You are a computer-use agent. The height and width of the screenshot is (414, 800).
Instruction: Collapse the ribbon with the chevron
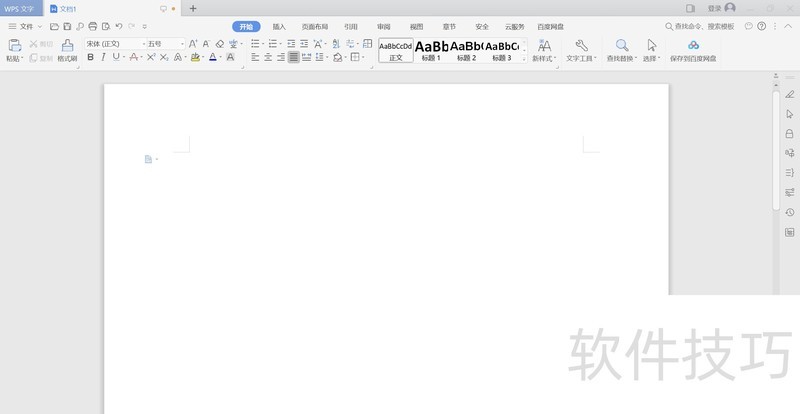coord(788,26)
